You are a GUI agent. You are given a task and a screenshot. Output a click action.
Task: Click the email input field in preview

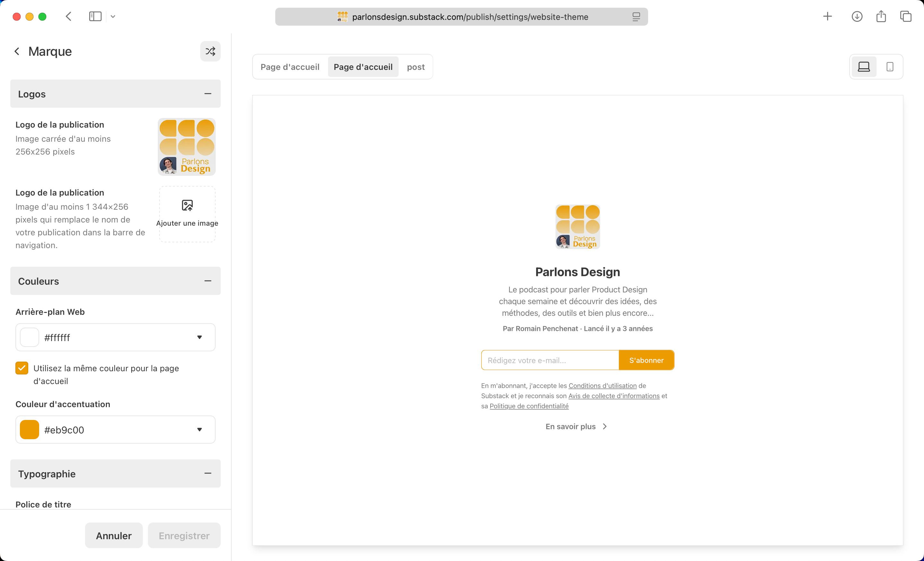pos(550,360)
